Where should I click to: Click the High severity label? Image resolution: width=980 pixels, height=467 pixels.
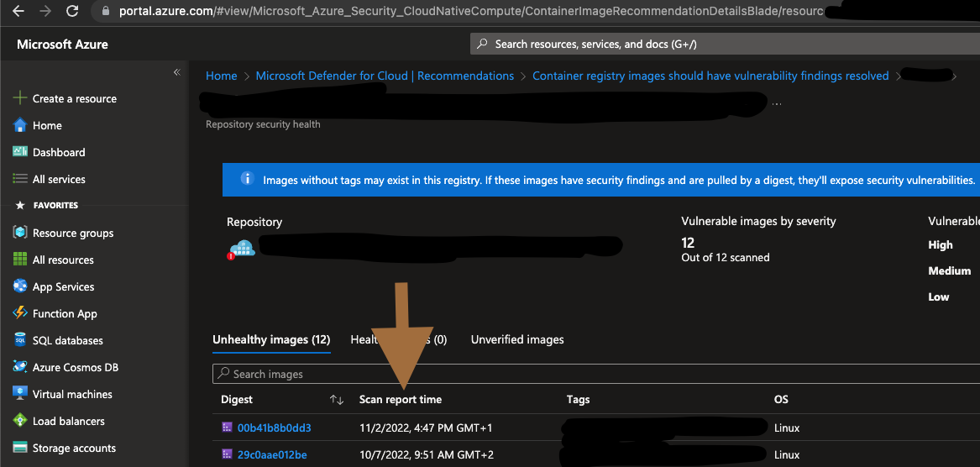click(x=941, y=245)
